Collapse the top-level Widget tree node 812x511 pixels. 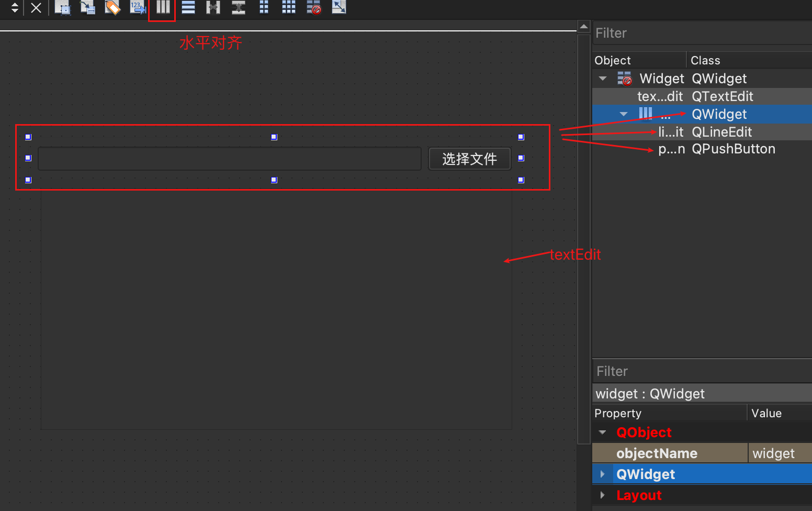pyautogui.click(x=603, y=79)
